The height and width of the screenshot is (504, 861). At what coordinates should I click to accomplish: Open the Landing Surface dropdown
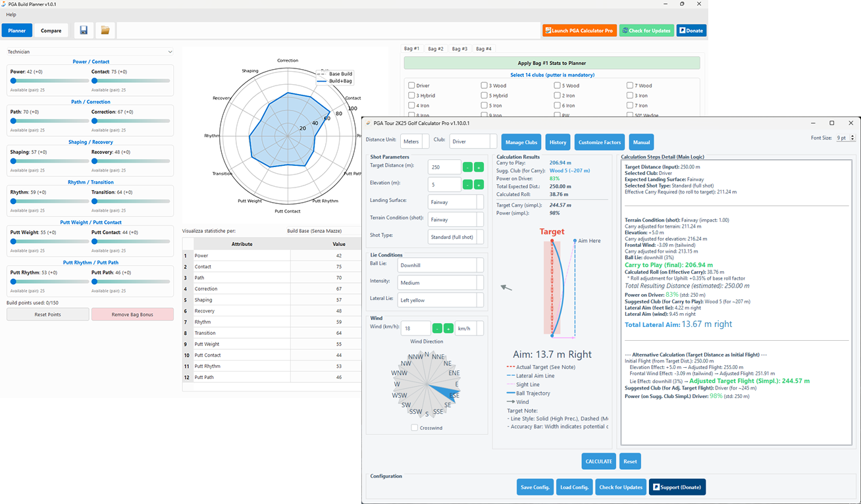click(456, 202)
